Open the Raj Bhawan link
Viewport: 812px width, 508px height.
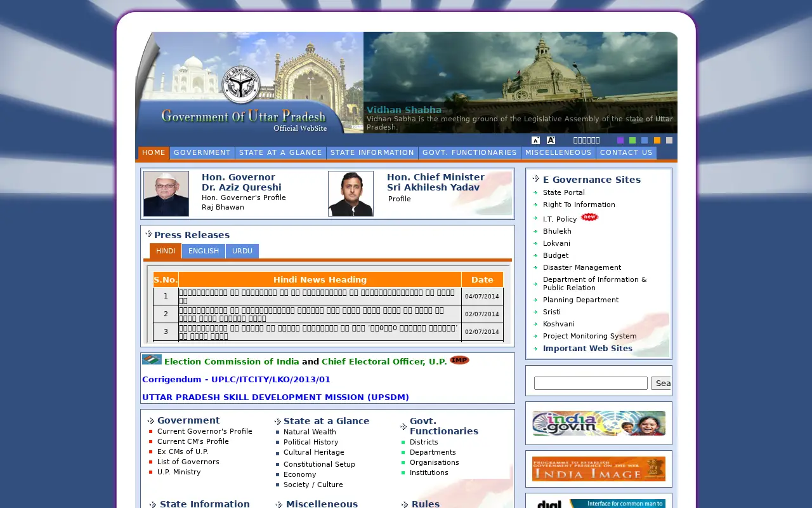click(x=223, y=207)
